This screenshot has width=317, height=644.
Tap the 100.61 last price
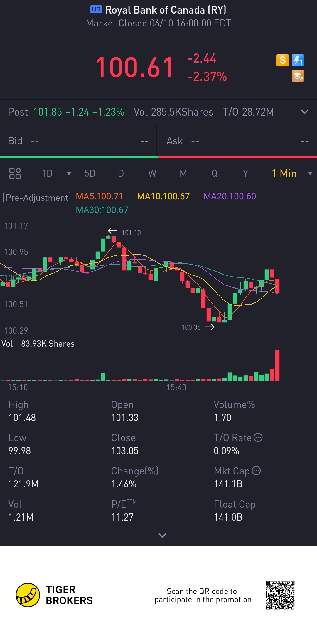(135, 68)
